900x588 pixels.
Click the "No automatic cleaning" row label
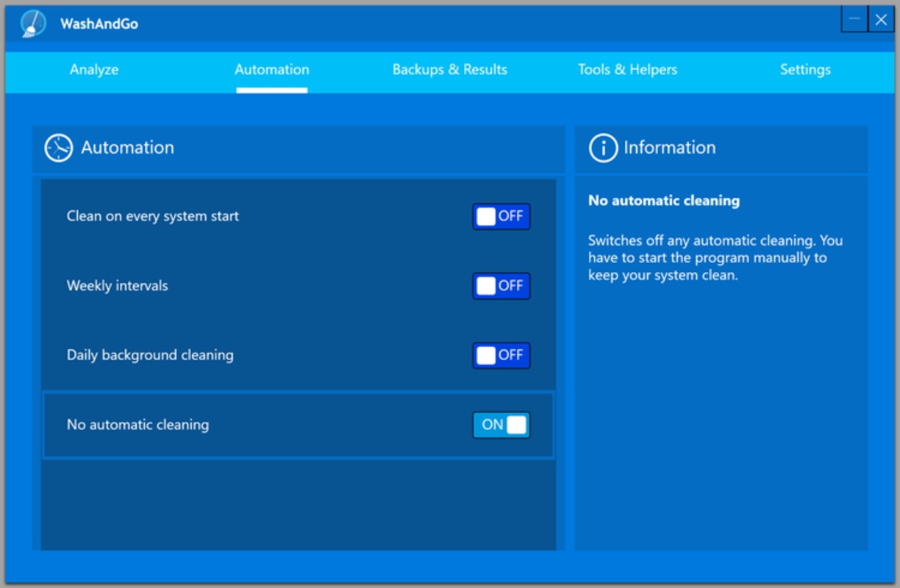137,425
